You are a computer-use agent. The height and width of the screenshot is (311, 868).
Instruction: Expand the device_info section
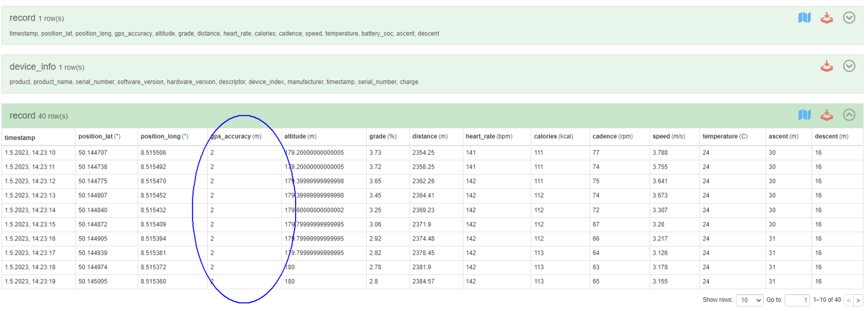point(849,66)
